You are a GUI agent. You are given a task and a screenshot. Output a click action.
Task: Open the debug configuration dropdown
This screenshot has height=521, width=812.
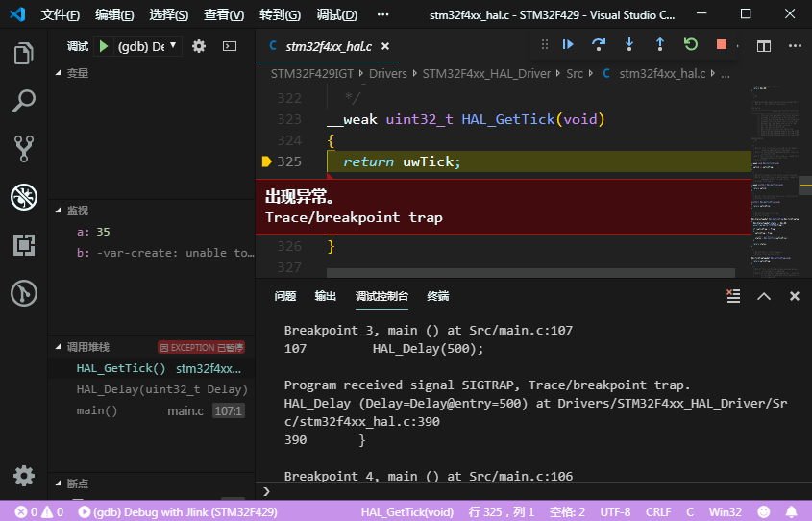[147, 46]
